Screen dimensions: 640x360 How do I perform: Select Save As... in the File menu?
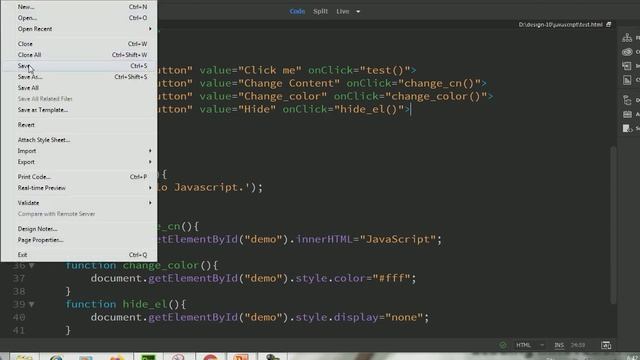(79, 77)
